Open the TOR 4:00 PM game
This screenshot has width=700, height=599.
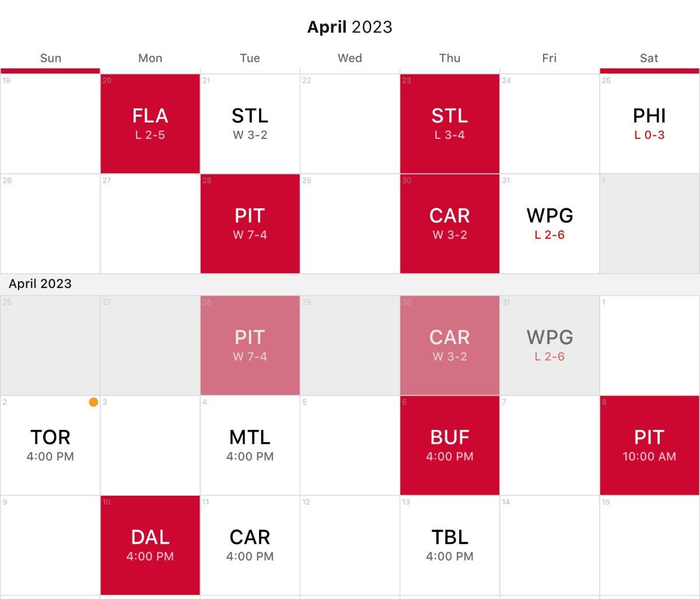[x=50, y=446]
